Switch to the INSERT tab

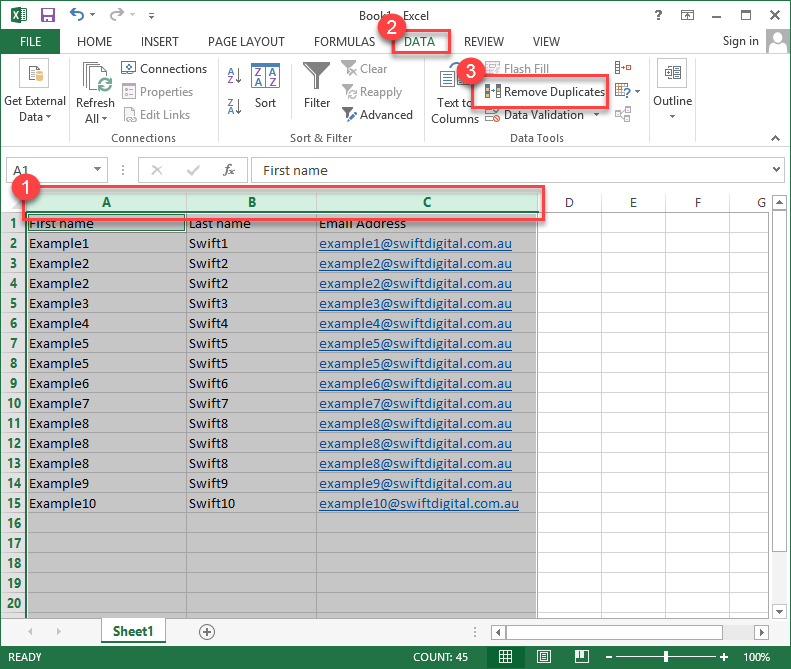pos(159,41)
